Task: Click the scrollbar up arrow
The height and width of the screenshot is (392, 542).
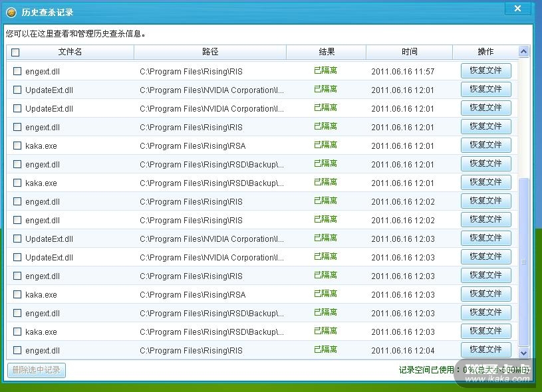Action: point(523,52)
